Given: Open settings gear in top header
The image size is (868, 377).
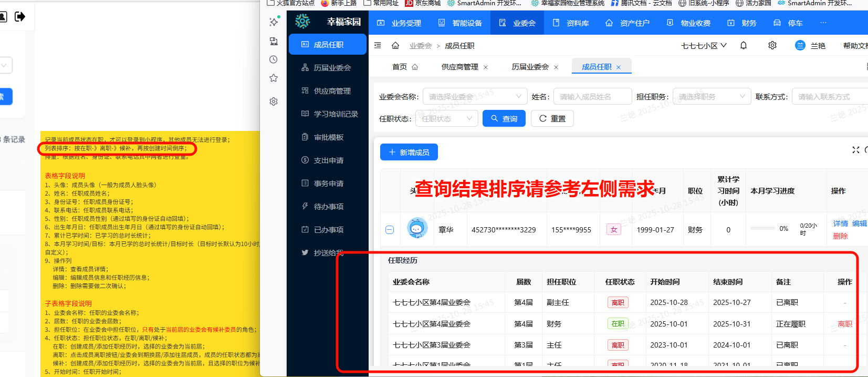Looking at the screenshot, I should click(772, 46).
